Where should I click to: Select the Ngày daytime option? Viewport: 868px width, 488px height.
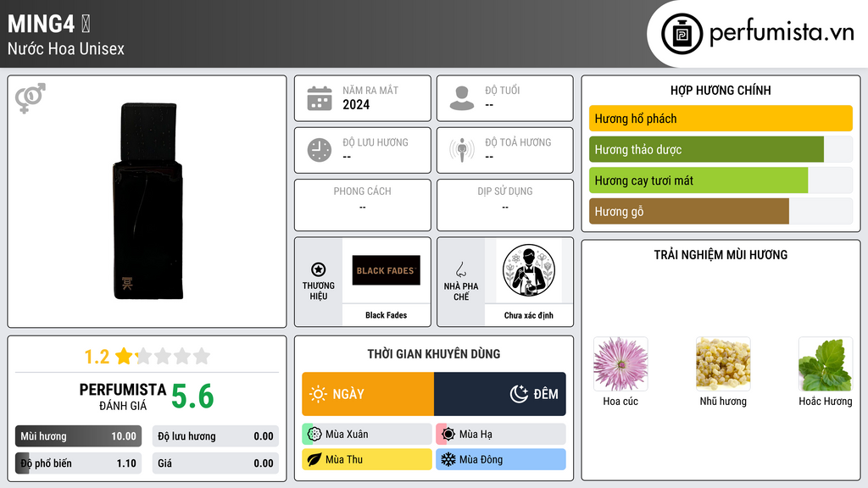368,394
